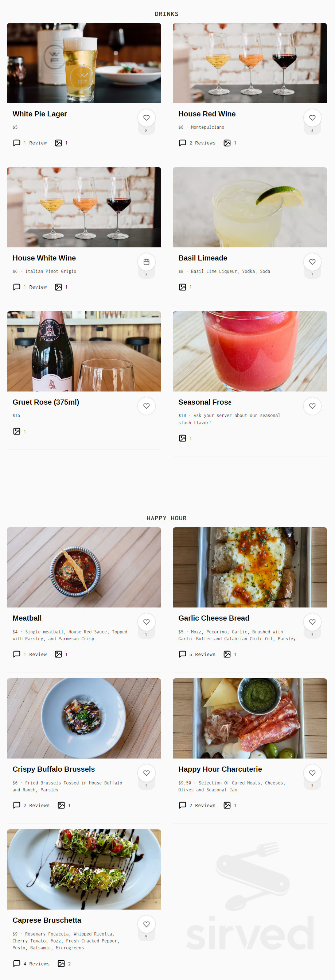Image resolution: width=335 pixels, height=980 pixels.
Task: Open the Happy Hour Charcuterie picture
Action: 249,718
